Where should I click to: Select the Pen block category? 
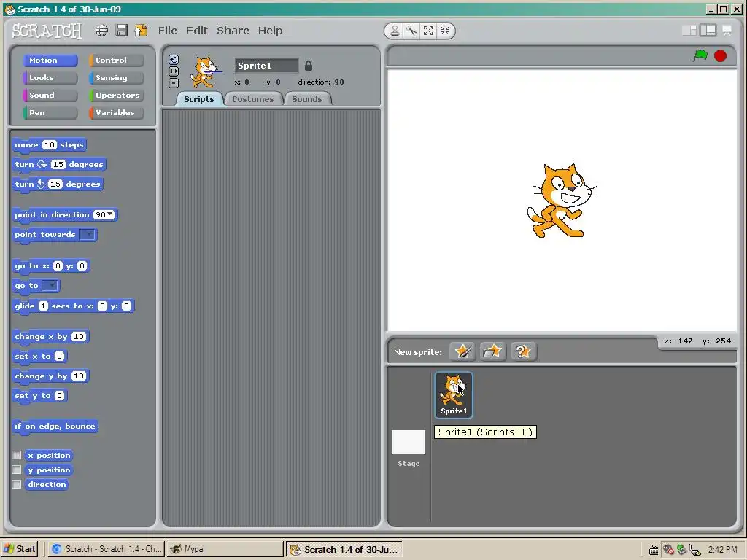pos(50,113)
